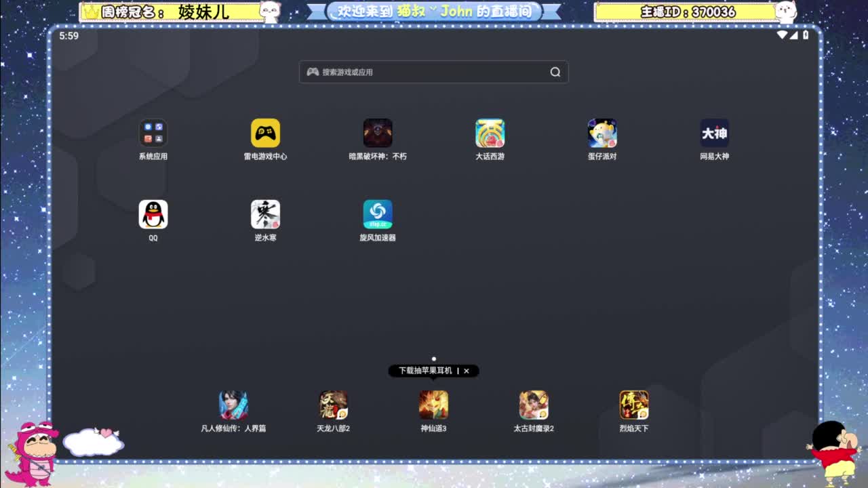Open 凡人修仙传：人界篇 in the dock
868x488 pixels.
point(233,405)
